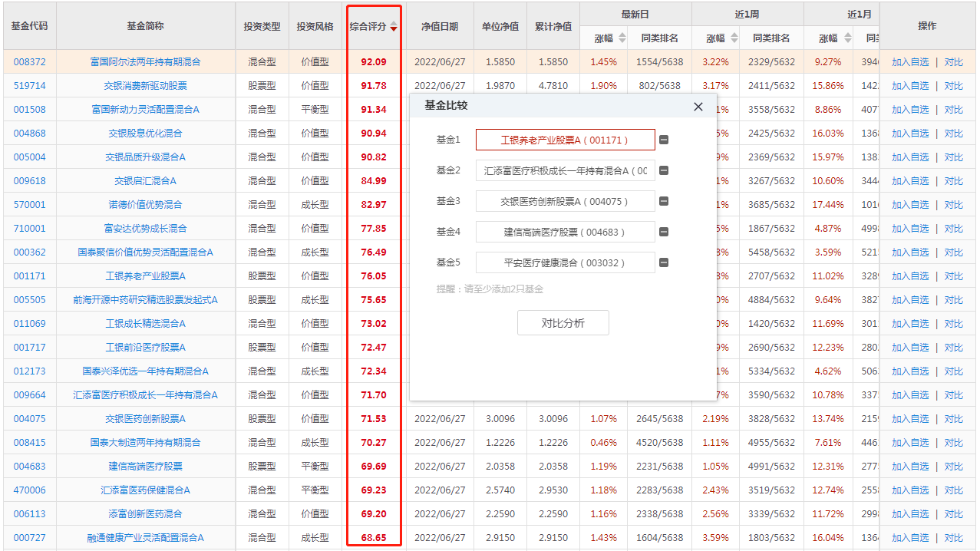Focus the 基金3 input field
Image resolution: width=980 pixels, height=551 pixels.
point(566,201)
